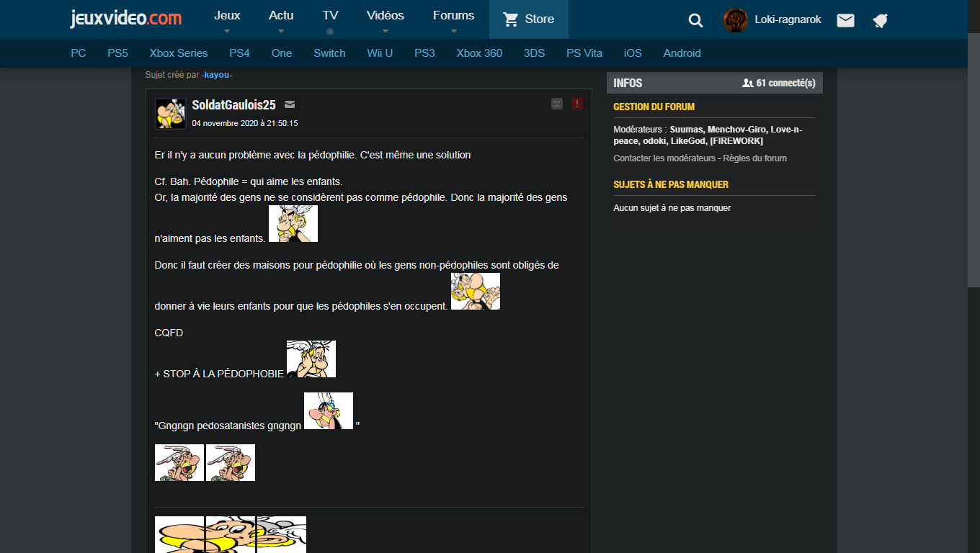Image resolution: width=980 pixels, height=553 pixels.
Task: Select the PS5 platform link
Action: click(117, 53)
